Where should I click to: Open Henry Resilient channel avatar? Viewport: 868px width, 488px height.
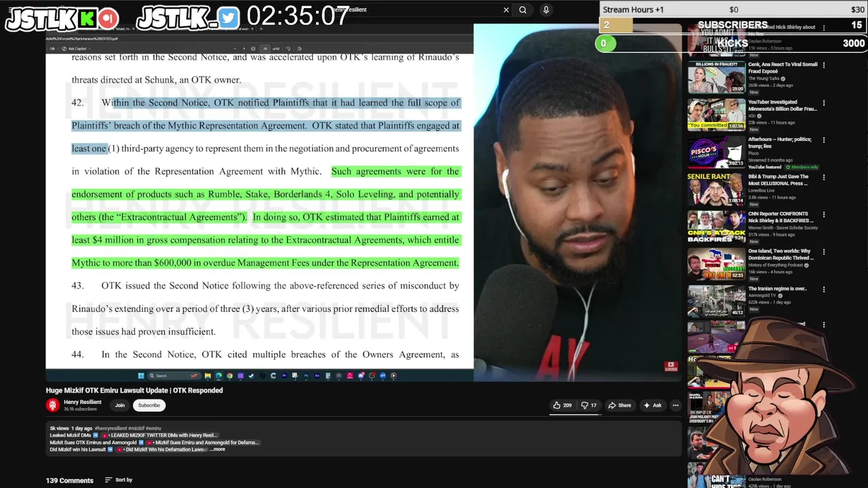point(53,405)
